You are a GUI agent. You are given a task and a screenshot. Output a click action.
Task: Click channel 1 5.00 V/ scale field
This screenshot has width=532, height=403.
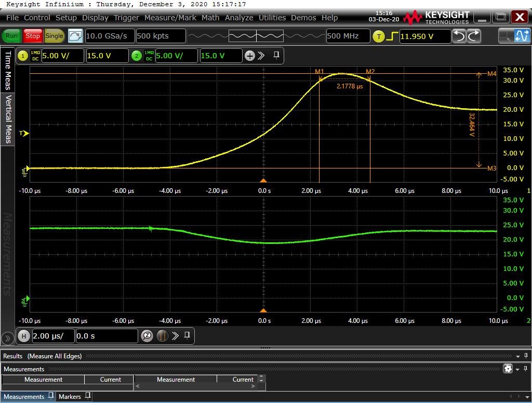[62, 56]
